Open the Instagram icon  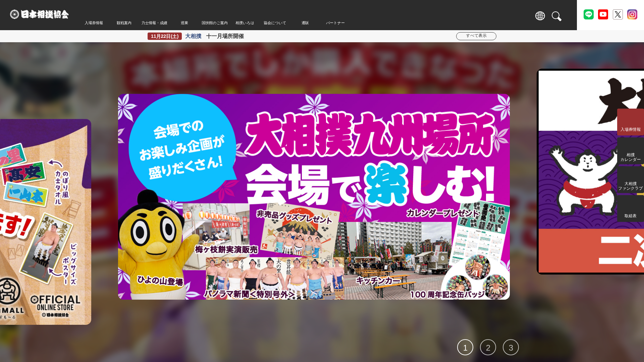pyautogui.click(x=632, y=14)
